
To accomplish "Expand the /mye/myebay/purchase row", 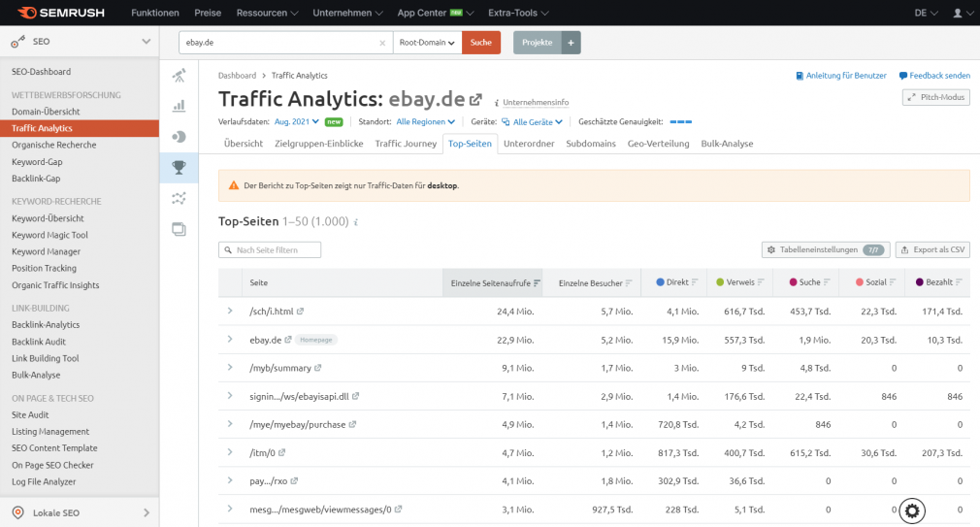I will click(230, 424).
